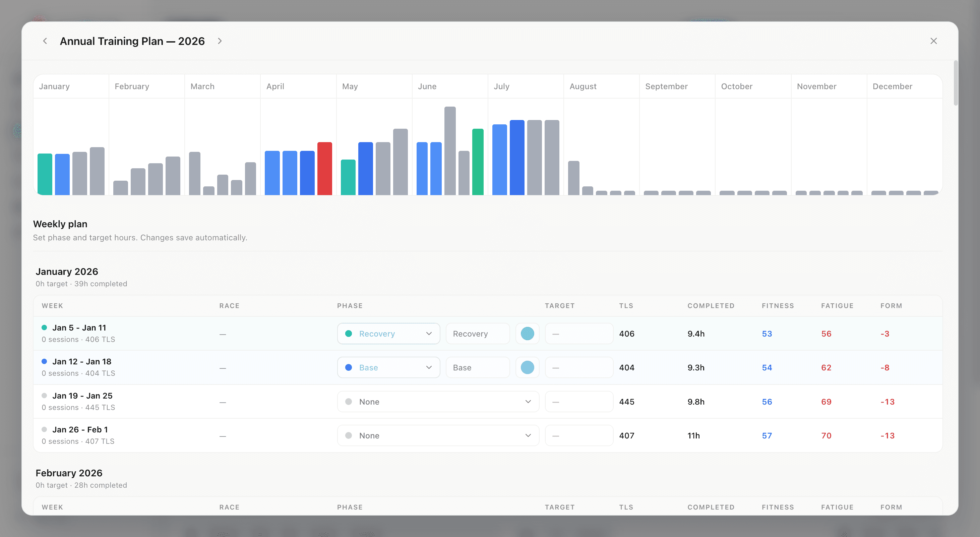Pick color swatch for the Base week
This screenshot has width=980, height=537.
click(527, 368)
